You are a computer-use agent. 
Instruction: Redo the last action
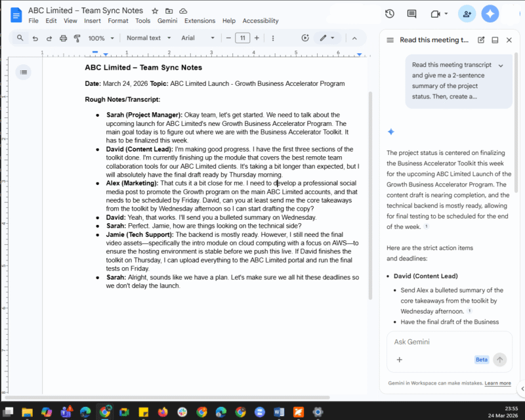tap(49, 38)
